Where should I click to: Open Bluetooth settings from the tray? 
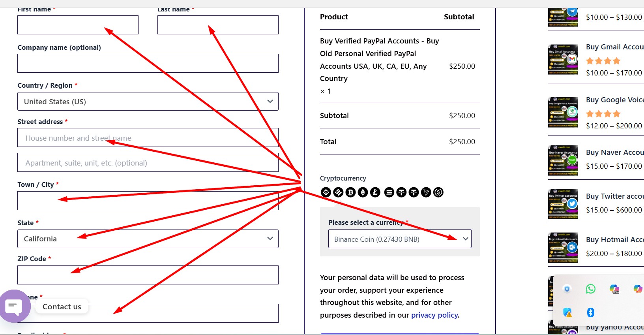point(590,312)
